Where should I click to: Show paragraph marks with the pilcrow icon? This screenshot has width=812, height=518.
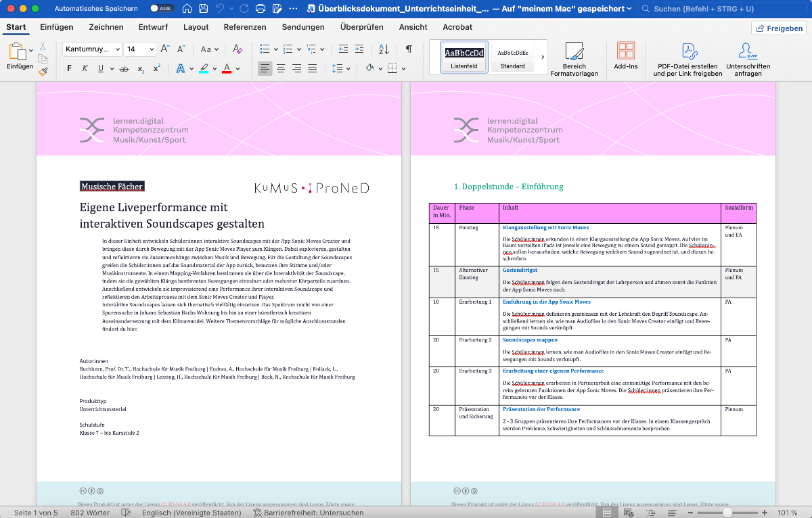[409, 49]
